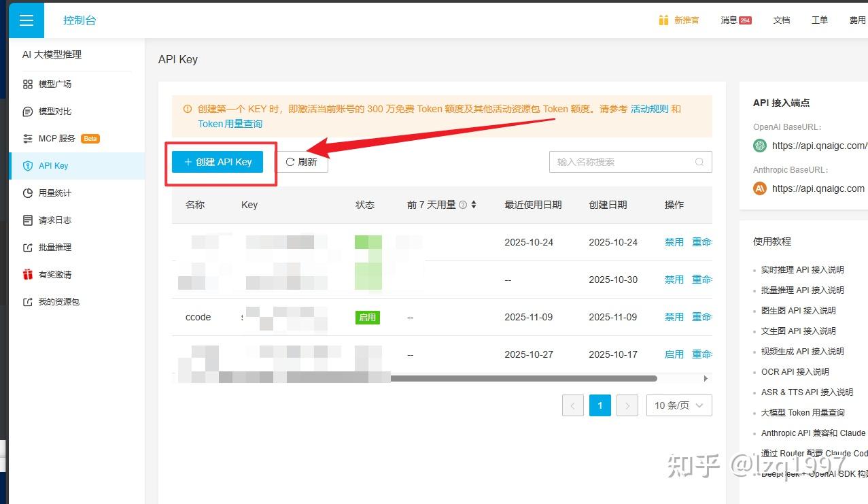
Task: Open 工单 tickets menu
Action: [820, 20]
